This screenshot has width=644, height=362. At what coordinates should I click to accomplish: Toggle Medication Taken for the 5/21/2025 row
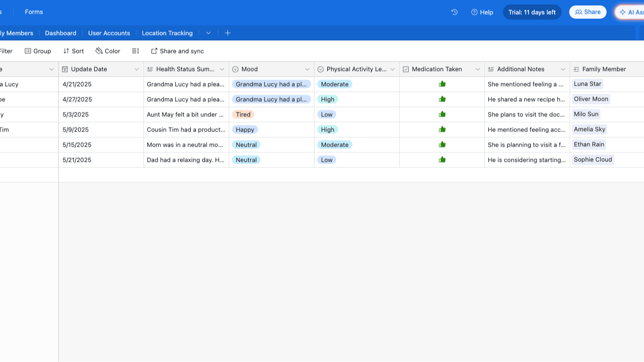(x=442, y=159)
